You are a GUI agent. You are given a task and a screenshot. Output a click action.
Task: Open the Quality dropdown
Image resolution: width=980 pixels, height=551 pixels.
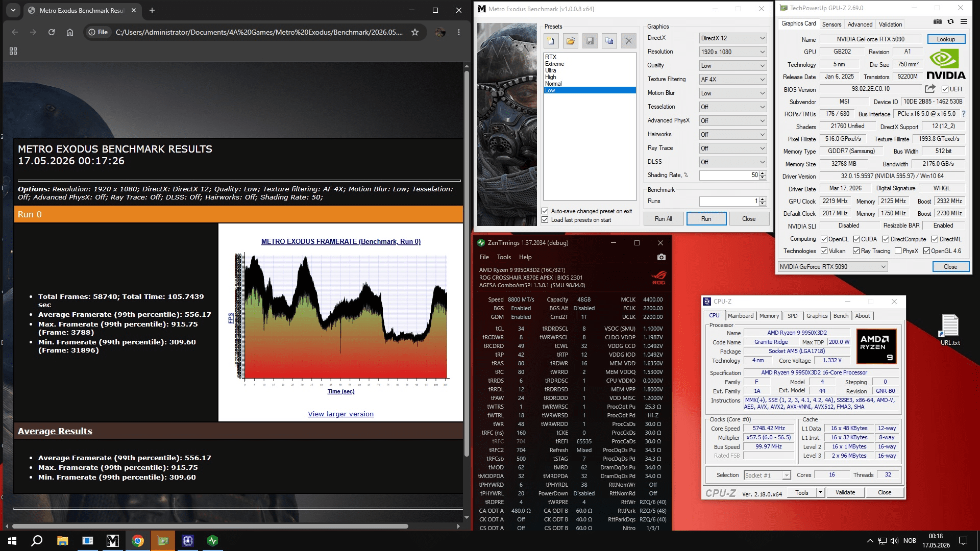point(732,66)
